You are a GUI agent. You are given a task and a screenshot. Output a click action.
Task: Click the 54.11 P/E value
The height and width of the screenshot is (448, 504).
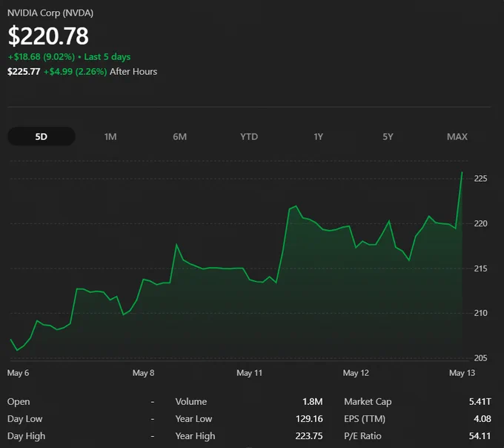(x=480, y=436)
